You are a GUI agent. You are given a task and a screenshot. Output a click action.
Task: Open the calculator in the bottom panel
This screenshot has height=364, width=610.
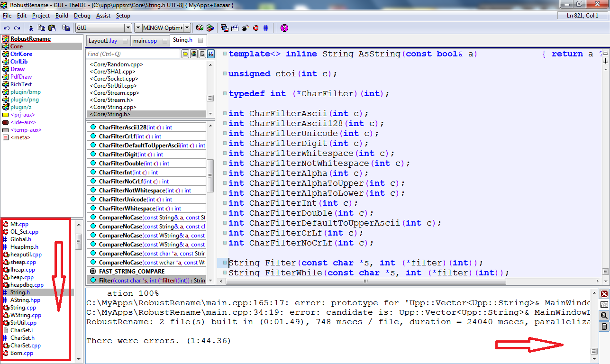[x=604, y=327]
